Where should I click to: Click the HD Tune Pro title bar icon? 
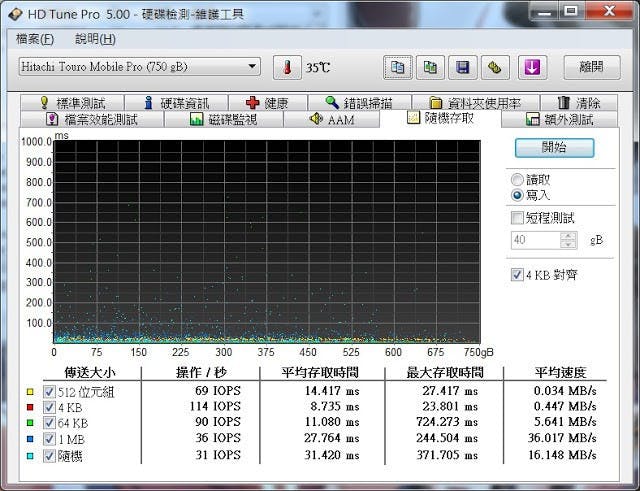[x=15, y=14]
